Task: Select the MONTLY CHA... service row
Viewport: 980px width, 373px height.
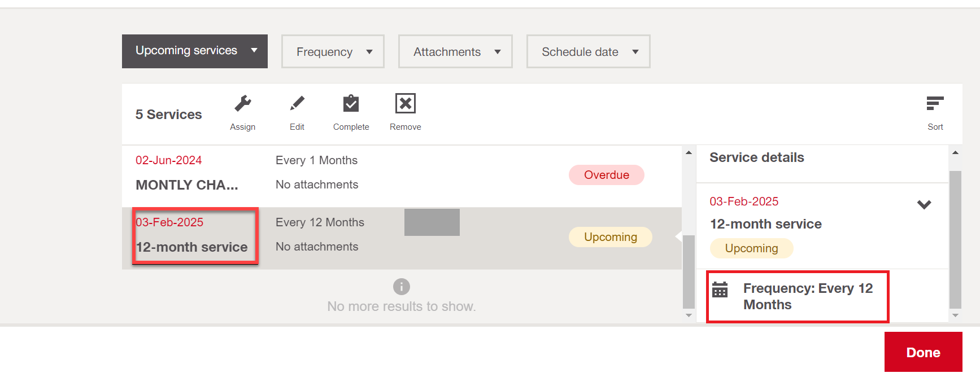Action: coord(402,176)
